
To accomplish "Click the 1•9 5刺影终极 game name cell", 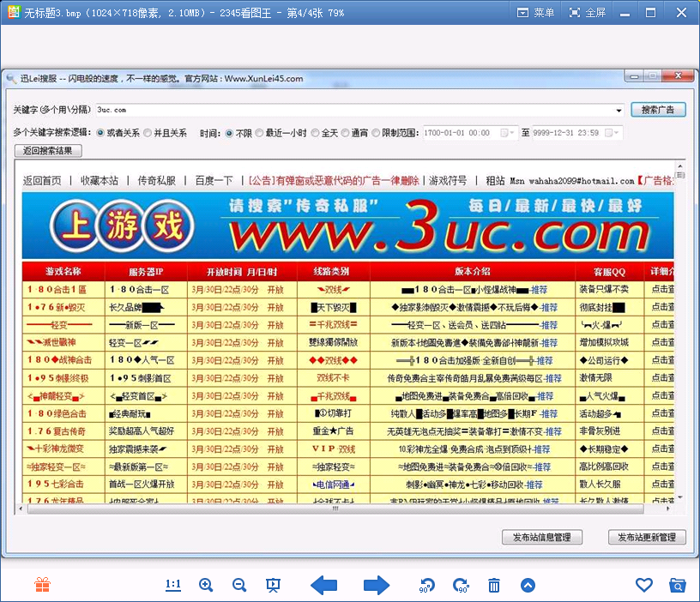I will tap(63, 378).
